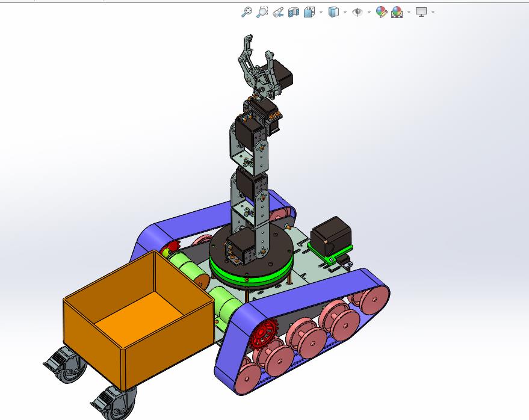Click the Hide/Show Items eye icon
529x420 pixels.
point(357,12)
